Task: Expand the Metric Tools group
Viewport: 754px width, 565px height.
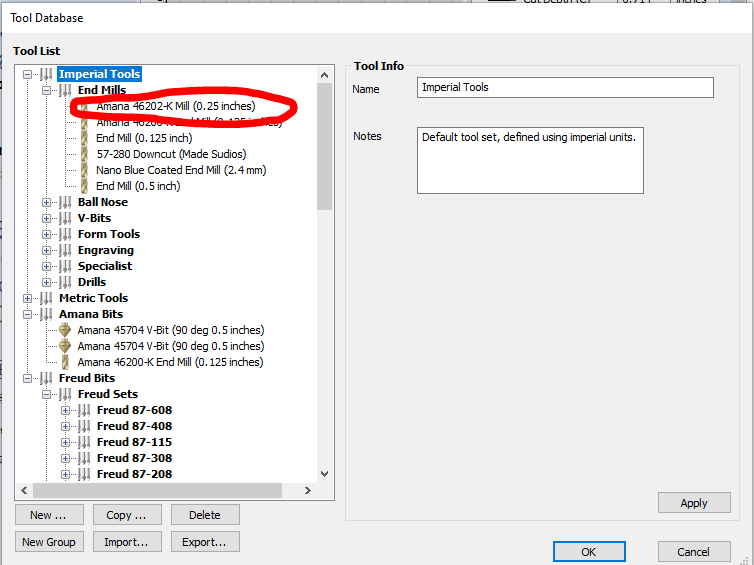Action: tap(27, 298)
